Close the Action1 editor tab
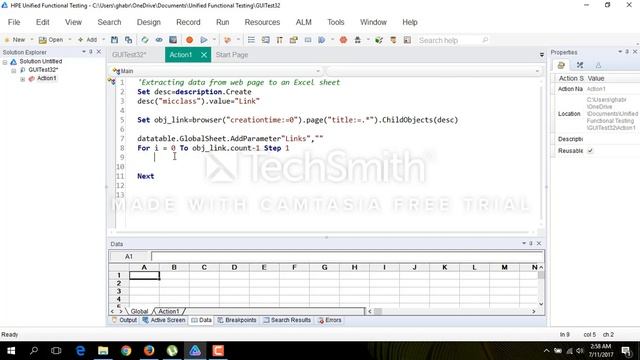The width and height of the screenshot is (640, 360). [x=204, y=55]
